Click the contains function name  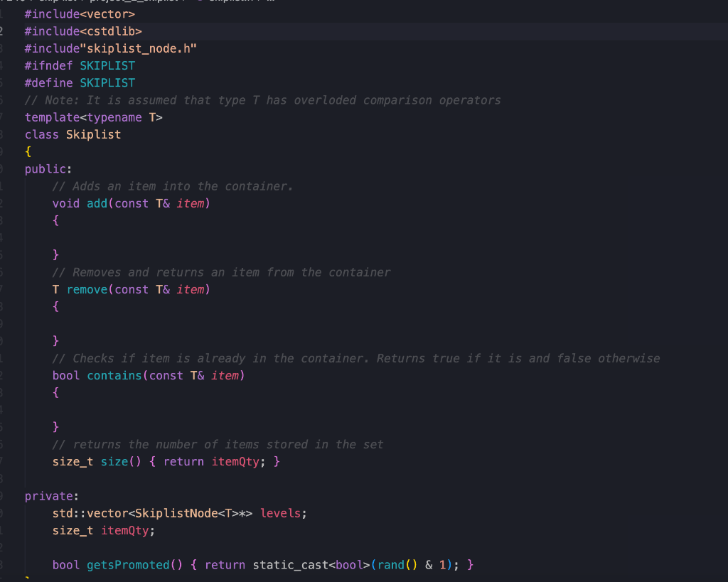pos(114,375)
